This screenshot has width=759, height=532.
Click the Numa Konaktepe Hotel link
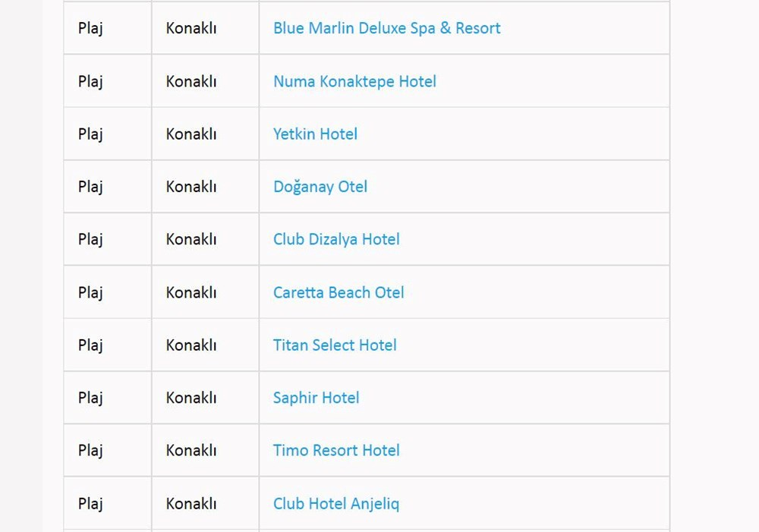point(354,81)
